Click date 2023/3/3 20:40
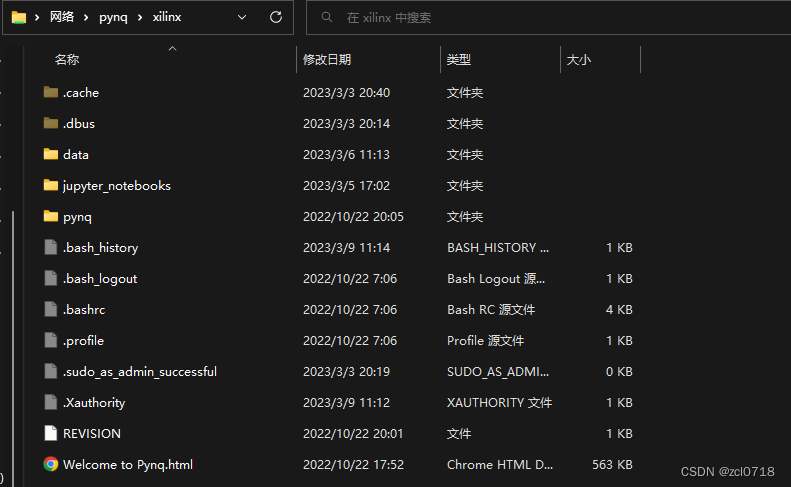Screen dimensions: 791x487 pos(346,93)
